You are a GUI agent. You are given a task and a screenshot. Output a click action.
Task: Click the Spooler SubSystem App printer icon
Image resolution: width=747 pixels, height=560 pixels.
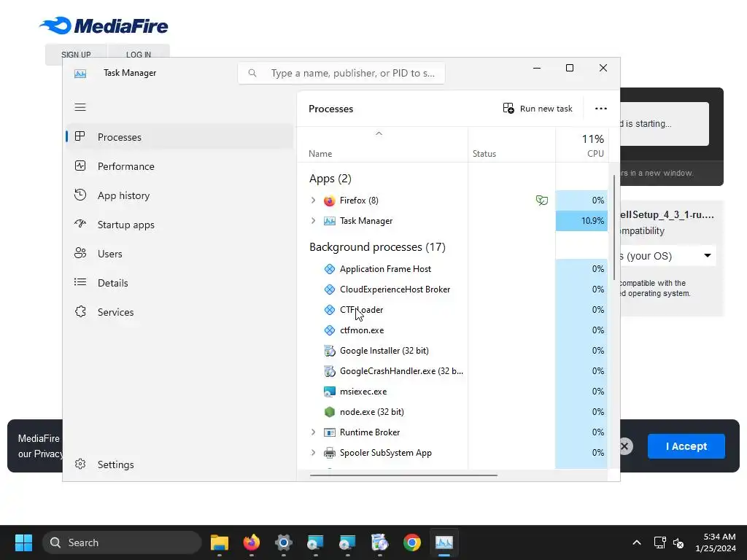tap(329, 453)
